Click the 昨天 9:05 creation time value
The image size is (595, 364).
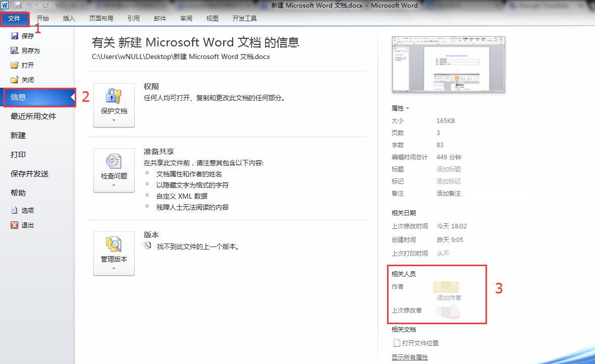(x=450, y=240)
